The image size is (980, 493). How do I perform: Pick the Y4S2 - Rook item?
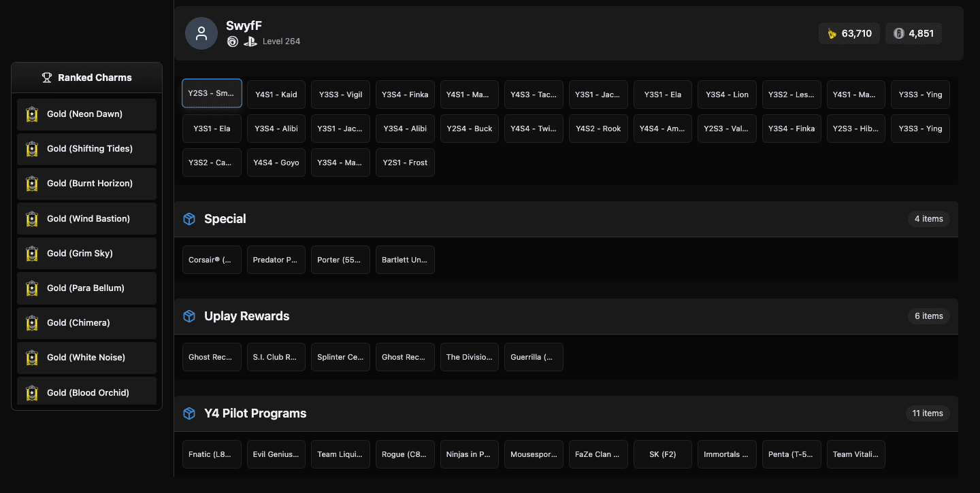click(598, 129)
